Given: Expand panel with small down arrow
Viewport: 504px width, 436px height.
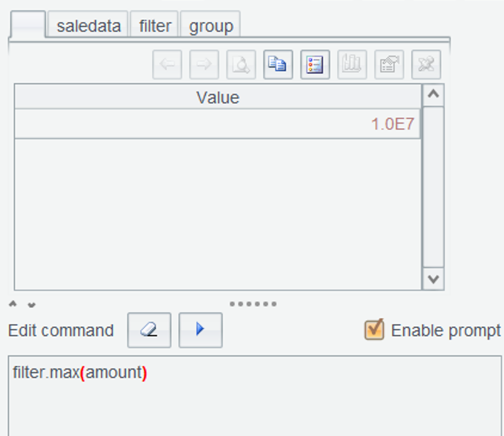Looking at the screenshot, I should (x=32, y=304).
